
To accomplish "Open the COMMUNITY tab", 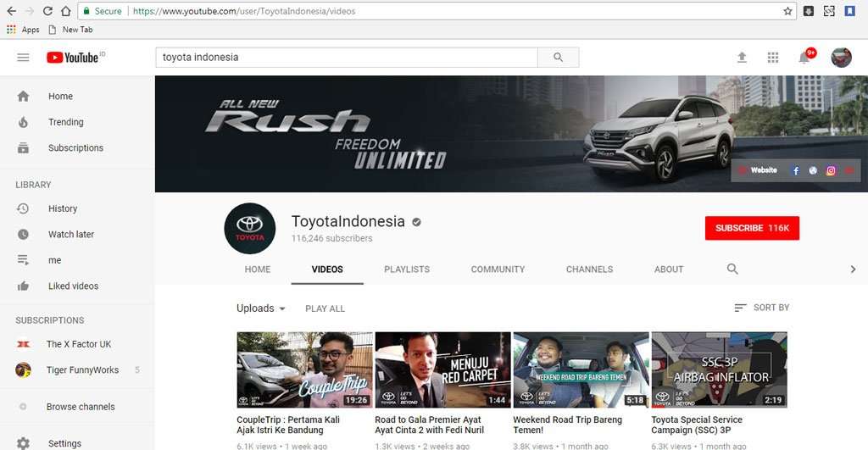I will click(498, 269).
